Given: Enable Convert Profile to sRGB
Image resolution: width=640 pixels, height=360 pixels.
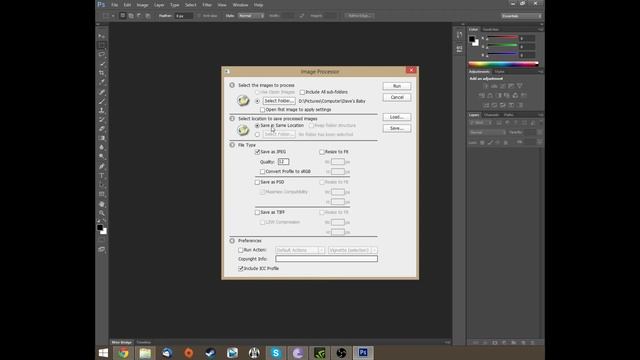Looking at the screenshot, I should (x=262, y=172).
